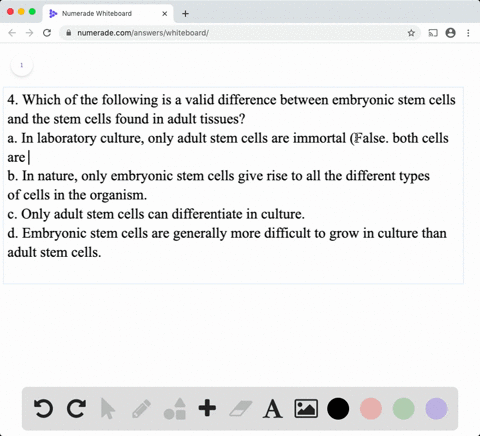Click the macOS yellow minimize button
480x436 pixels.
click(x=21, y=12)
